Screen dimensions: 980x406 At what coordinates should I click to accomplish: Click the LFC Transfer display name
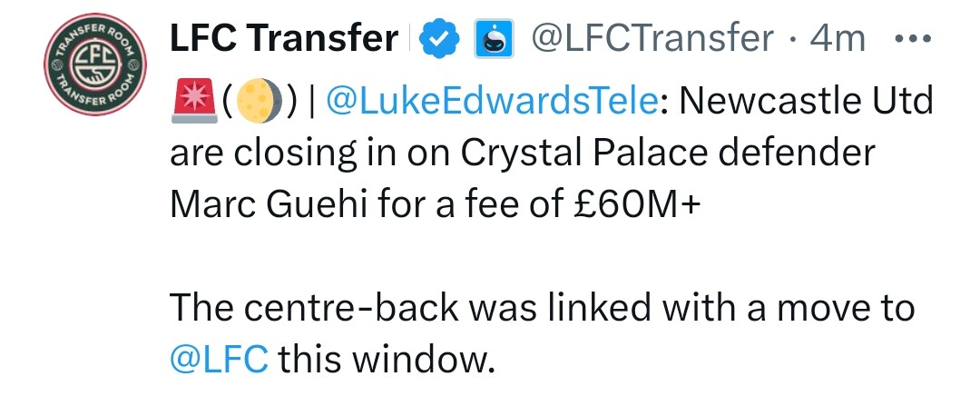pos(284,38)
